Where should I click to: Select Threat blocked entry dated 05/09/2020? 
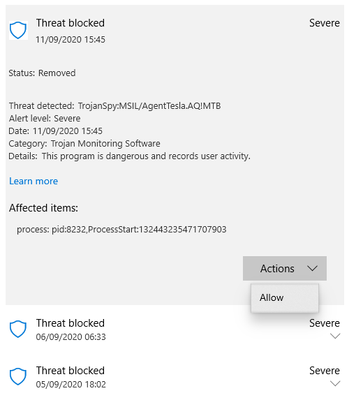pyautogui.click(x=175, y=377)
